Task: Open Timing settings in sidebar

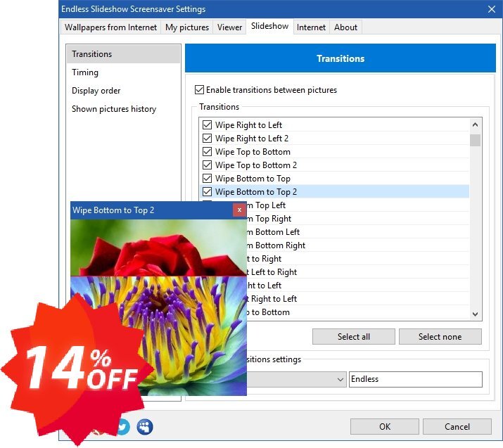Action: pyautogui.click(x=124, y=72)
